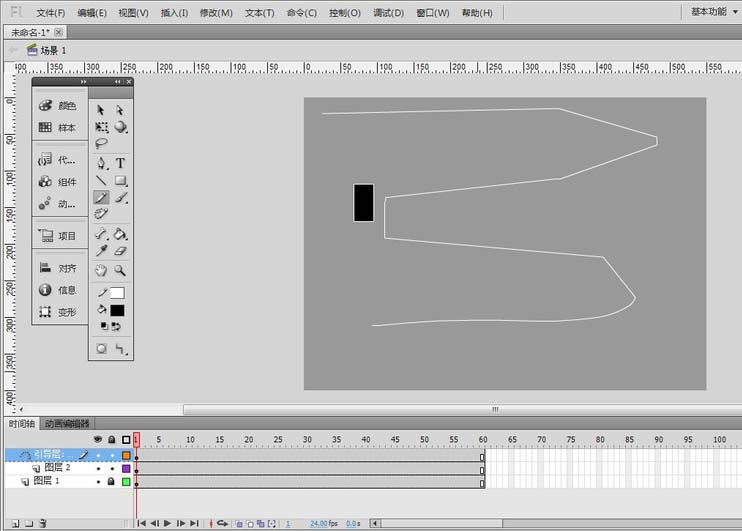The width and height of the screenshot is (742, 531).
Task: Select the Bone tool
Action: coord(101,234)
